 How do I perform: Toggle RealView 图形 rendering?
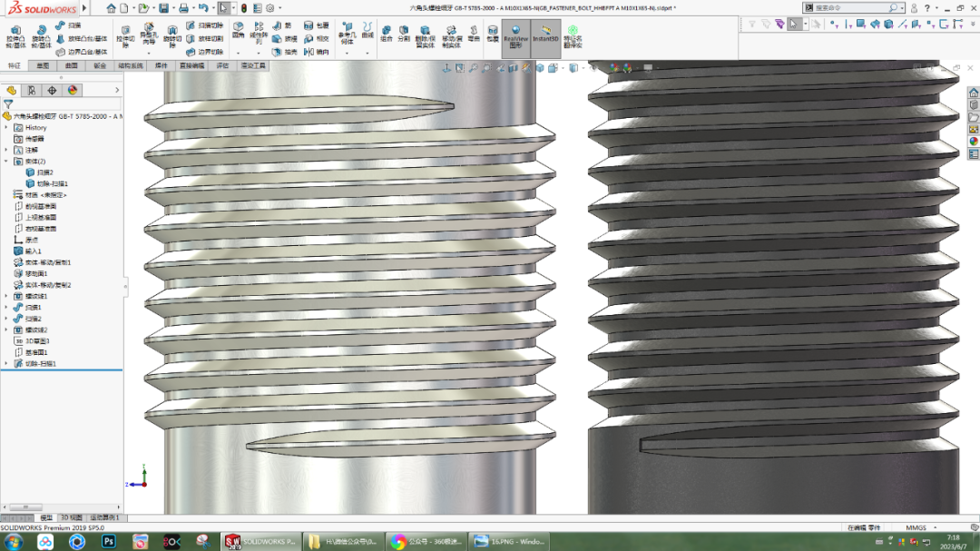point(515,36)
